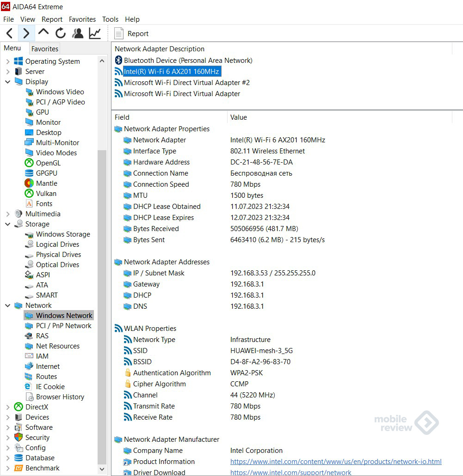Click the DirectX green icon
The width and height of the screenshot is (463, 476).
point(19,407)
